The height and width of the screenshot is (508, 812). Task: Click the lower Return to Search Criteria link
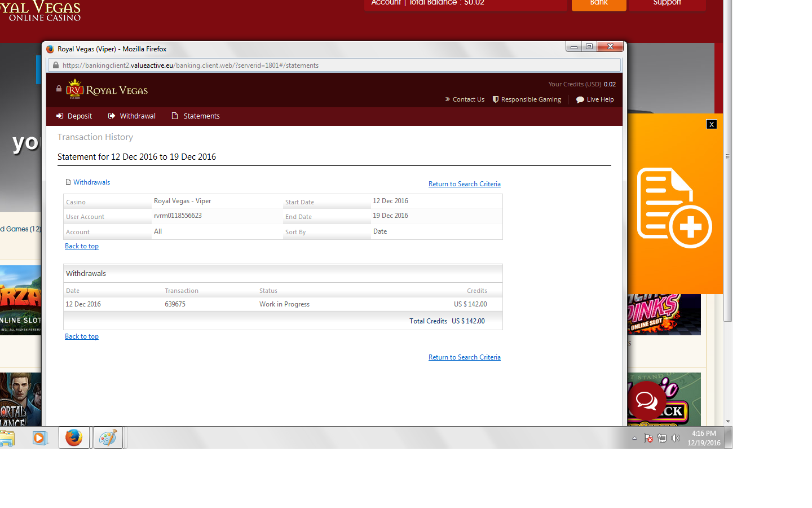[x=465, y=357]
